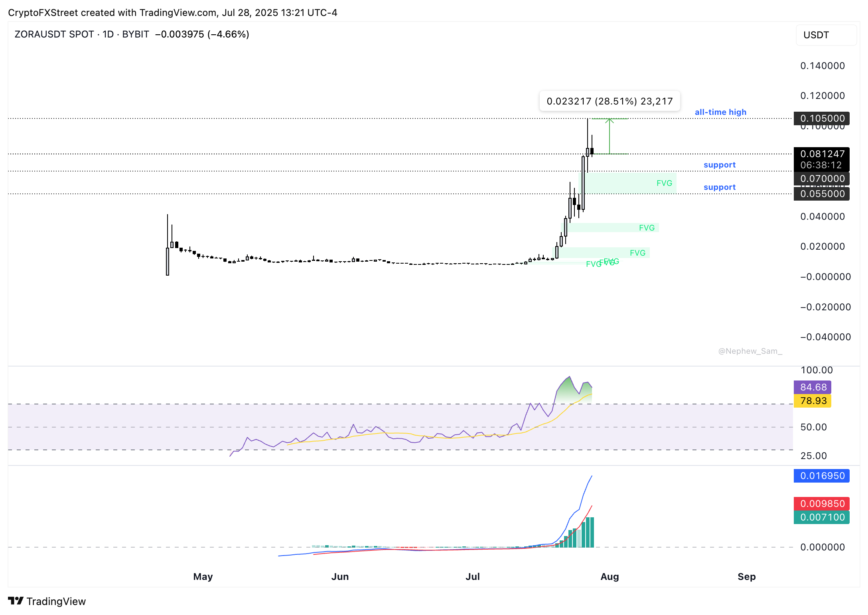The height and width of the screenshot is (615, 868).
Task: Click the ZORAUSDT SPOT symbol title
Action: (x=54, y=34)
